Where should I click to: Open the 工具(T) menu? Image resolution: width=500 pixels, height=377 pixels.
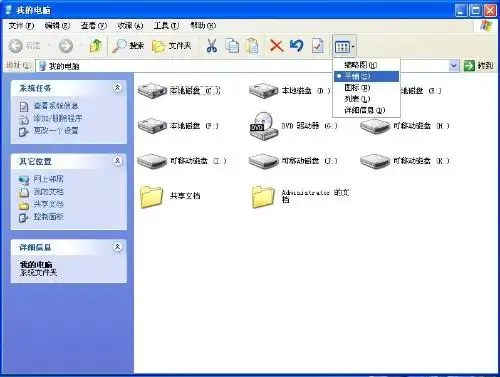(166, 26)
